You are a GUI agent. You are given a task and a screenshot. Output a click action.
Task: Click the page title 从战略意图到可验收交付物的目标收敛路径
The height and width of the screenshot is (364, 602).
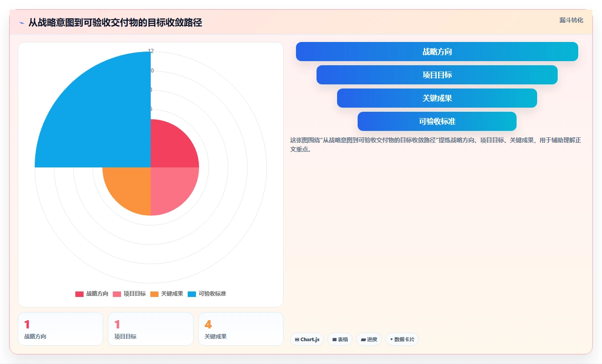(115, 22)
